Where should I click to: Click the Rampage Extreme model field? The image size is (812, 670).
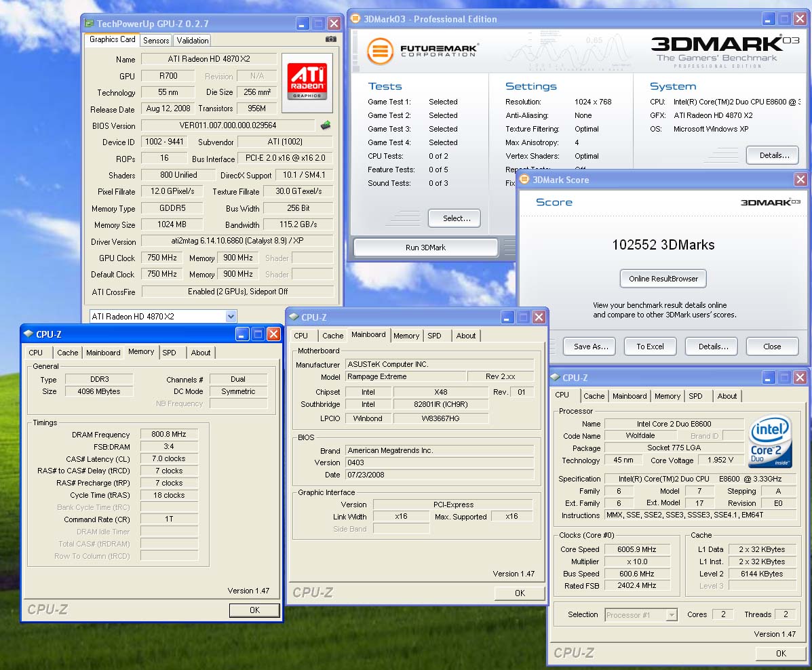[406, 376]
